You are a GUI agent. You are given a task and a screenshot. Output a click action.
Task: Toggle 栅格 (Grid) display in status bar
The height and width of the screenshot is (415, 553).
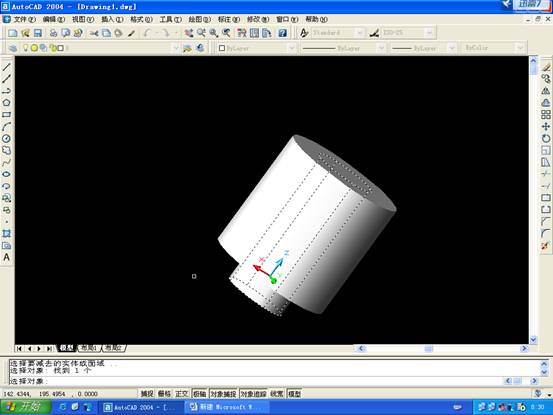point(164,393)
